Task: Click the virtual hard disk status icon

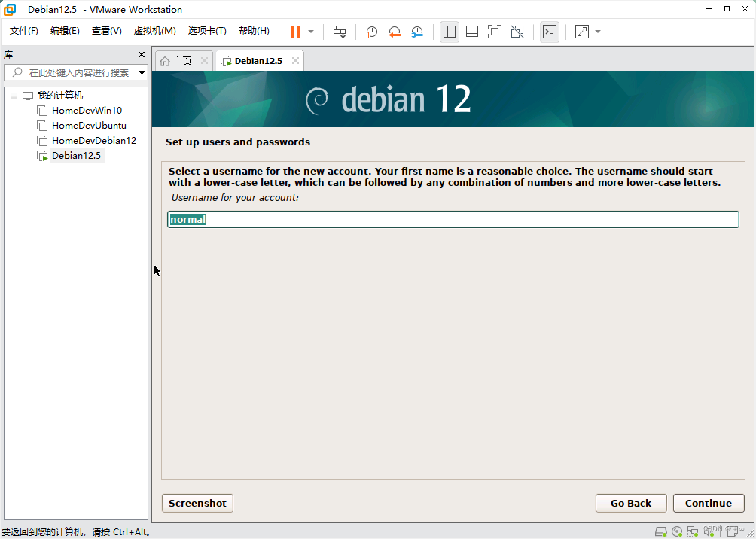Action: tap(661, 531)
